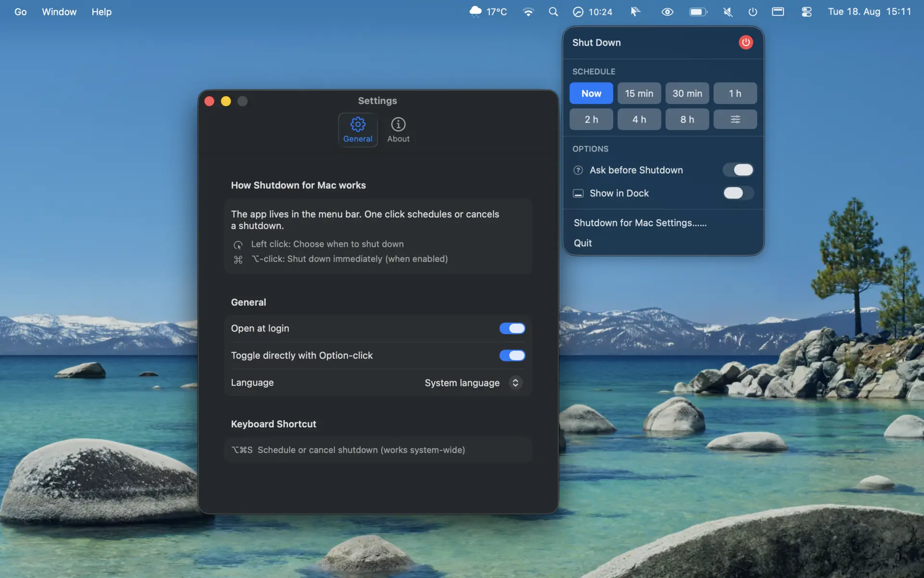Click the Wi-Fi icon in menu bar

[528, 12]
